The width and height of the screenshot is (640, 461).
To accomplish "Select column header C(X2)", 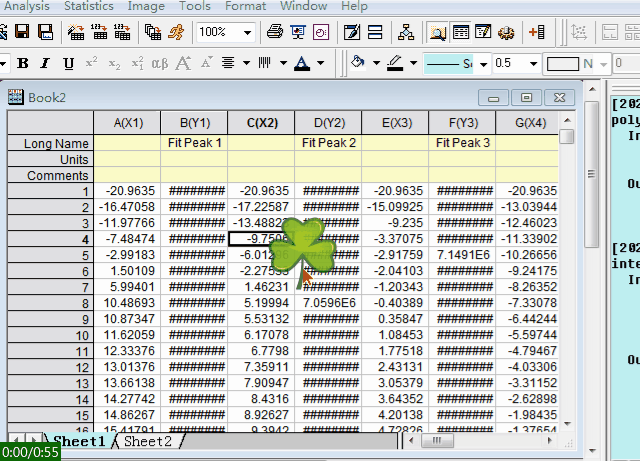I will coord(261,123).
